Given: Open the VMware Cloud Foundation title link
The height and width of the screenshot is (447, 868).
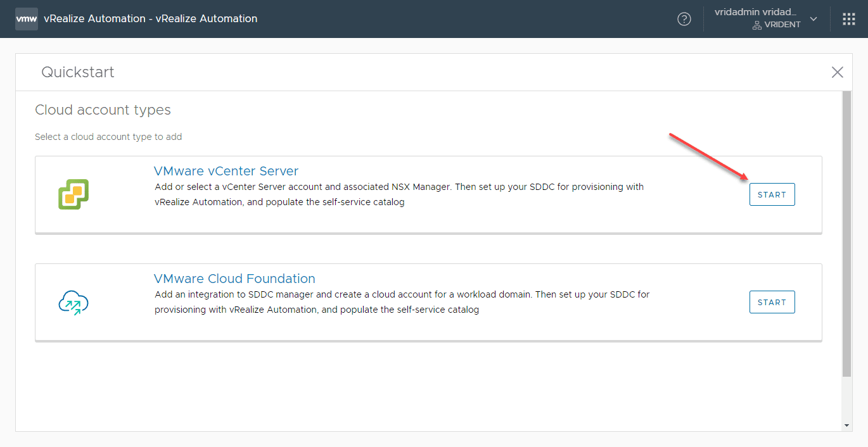Looking at the screenshot, I should click(234, 279).
